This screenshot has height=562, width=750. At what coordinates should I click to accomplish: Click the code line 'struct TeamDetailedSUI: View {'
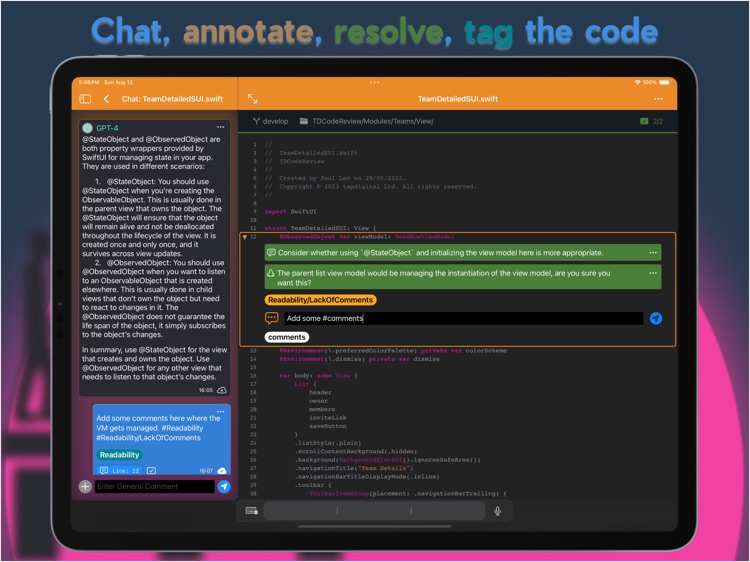pyautogui.click(x=320, y=228)
